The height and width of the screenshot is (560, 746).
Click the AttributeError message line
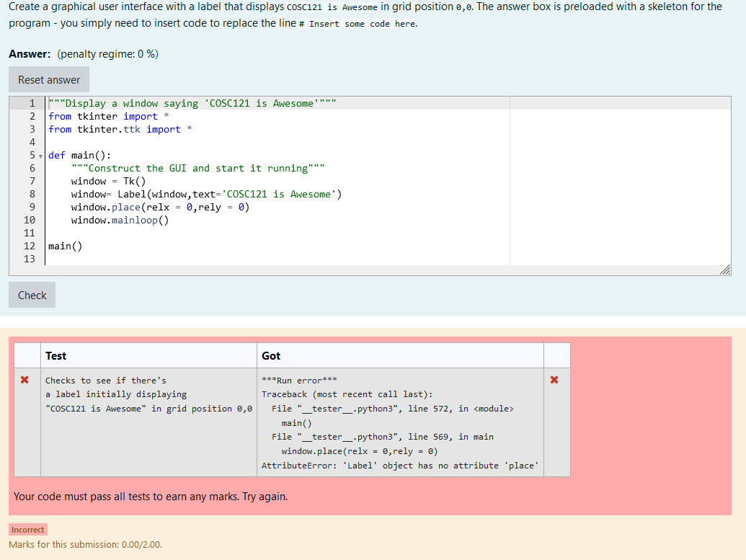(x=399, y=466)
